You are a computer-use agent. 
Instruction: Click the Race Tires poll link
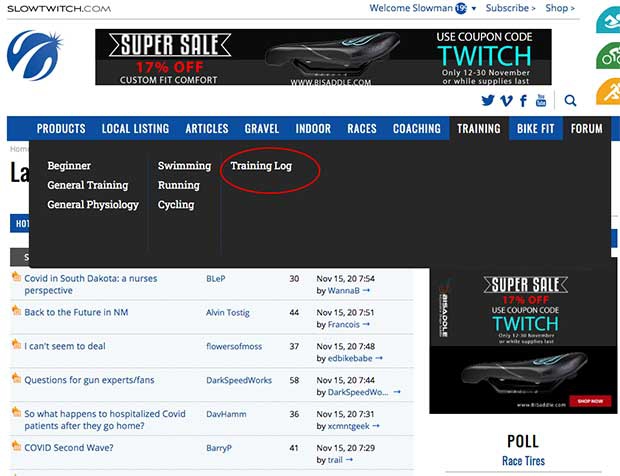522,461
